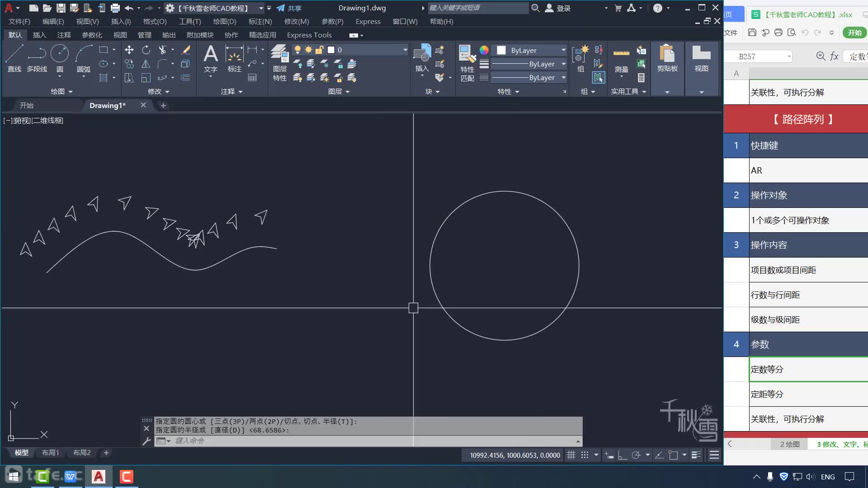Click the Erase pencil-eraser icon
Image resolution: width=868 pixels, height=488 pixels.
(x=185, y=50)
